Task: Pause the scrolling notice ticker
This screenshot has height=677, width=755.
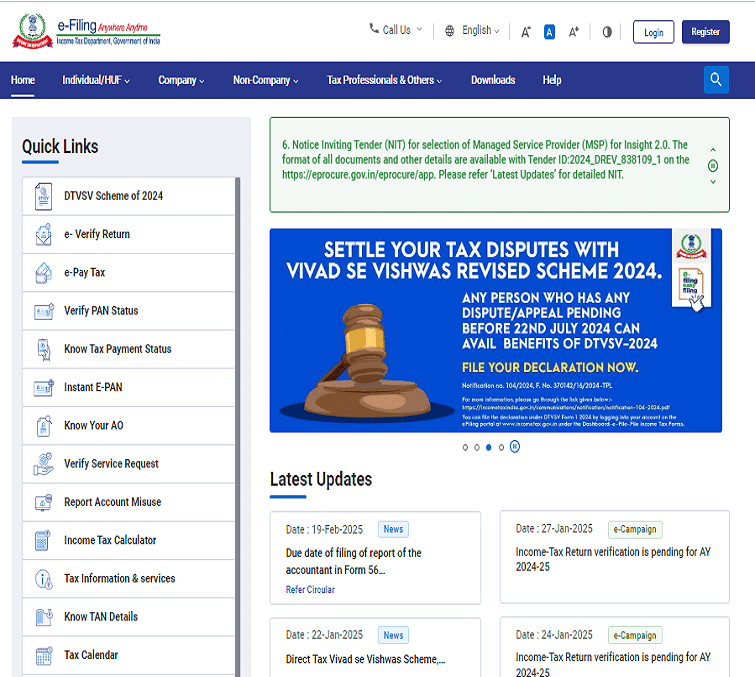Action: (713, 165)
